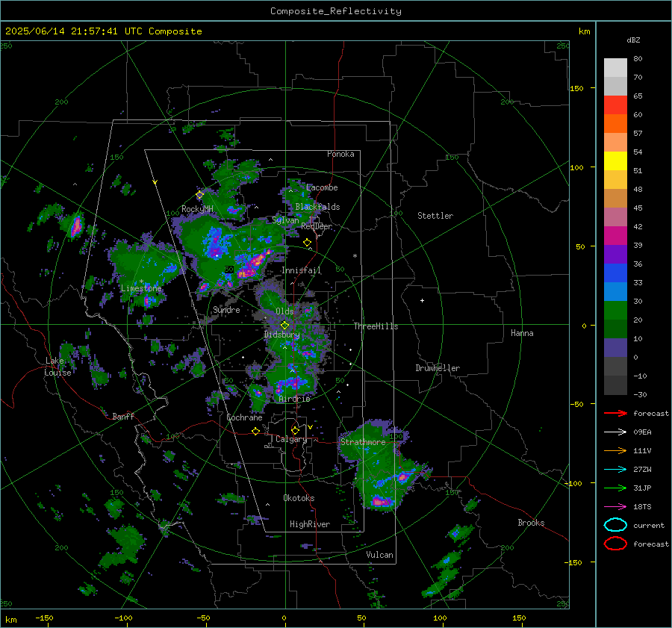Click the Lake Louise label
Screen dimensions: 672x628
(57, 367)
